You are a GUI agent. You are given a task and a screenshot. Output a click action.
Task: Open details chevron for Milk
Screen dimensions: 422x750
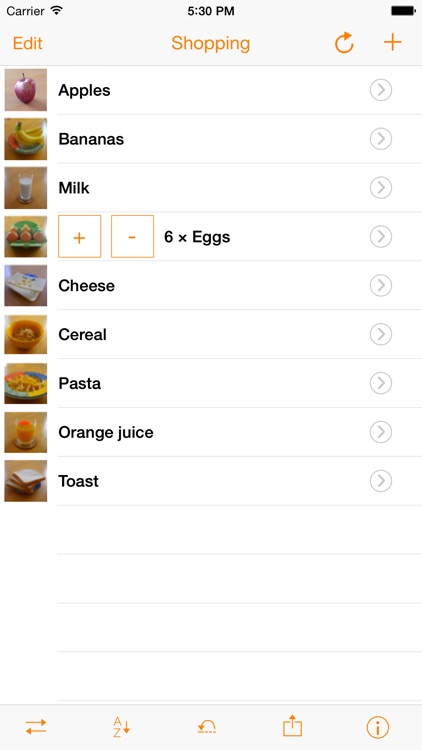(x=381, y=188)
